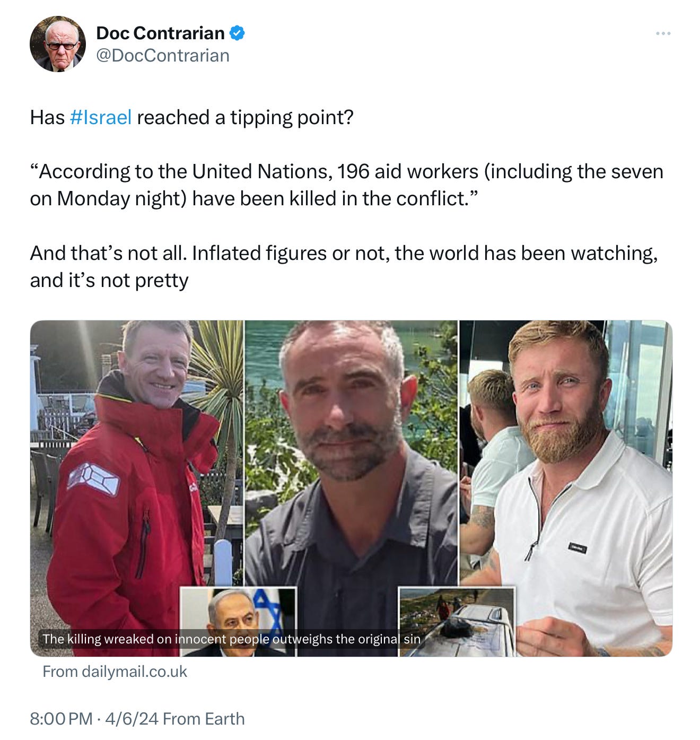
Task: Click the white patch on red jacket sleeve
Action: tap(93, 478)
